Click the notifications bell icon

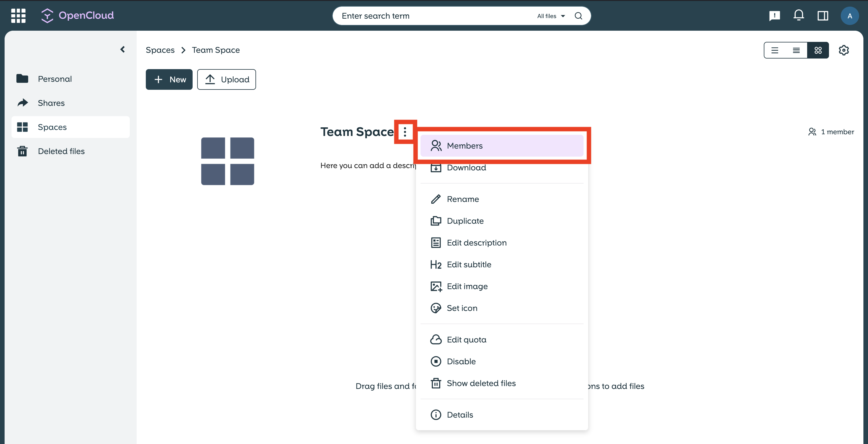click(x=798, y=15)
